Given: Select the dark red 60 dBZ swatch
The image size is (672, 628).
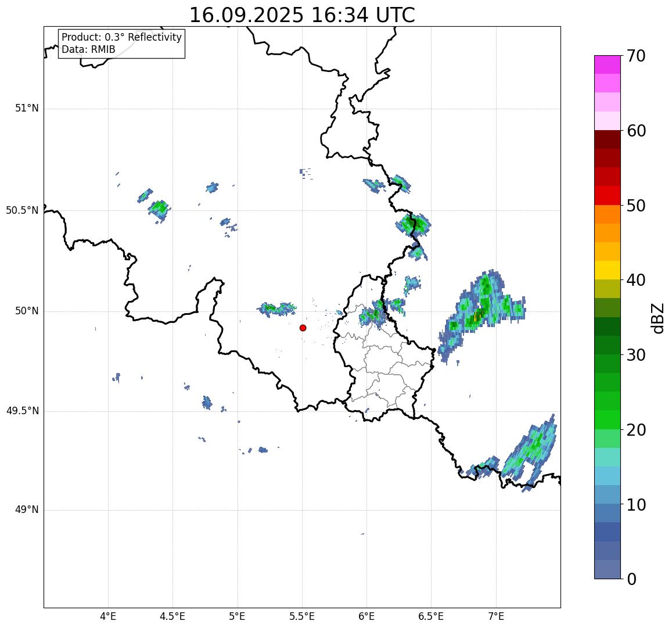Looking at the screenshot, I should tap(608, 139).
